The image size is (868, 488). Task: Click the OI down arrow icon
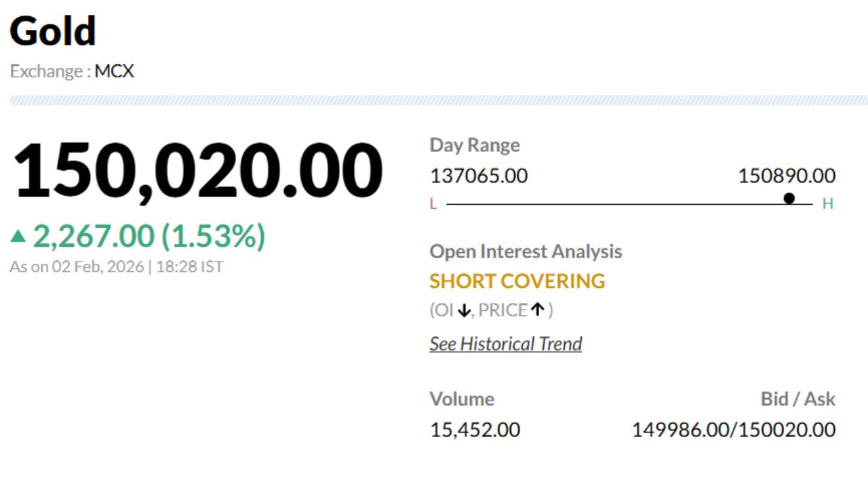pos(464,310)
